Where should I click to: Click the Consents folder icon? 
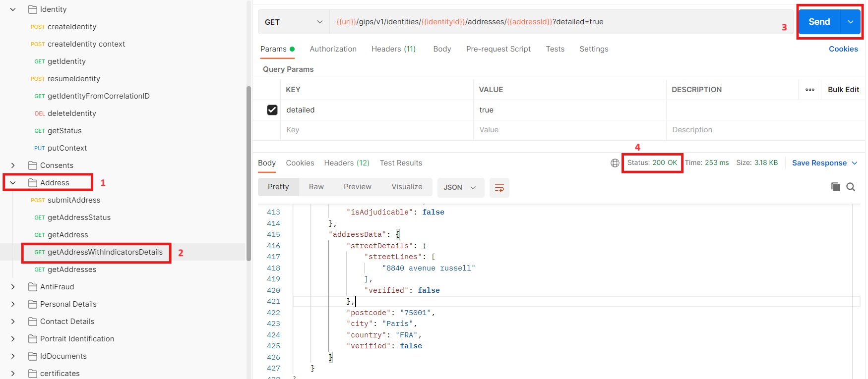[33, 165]
